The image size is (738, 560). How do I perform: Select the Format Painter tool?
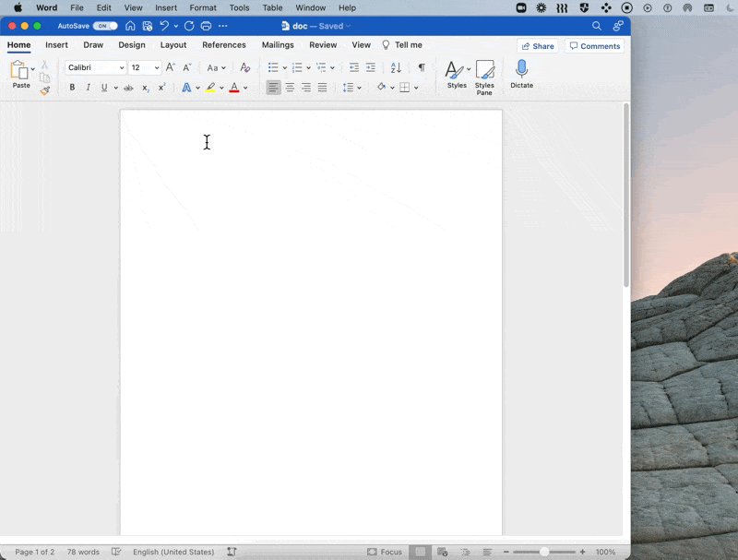tap(44, 89)
